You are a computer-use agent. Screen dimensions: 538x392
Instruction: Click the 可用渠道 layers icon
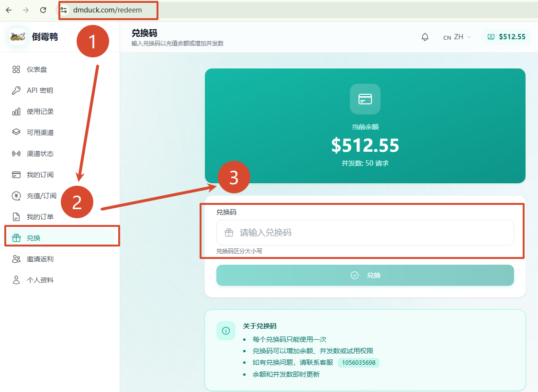(x=16, y=133)
